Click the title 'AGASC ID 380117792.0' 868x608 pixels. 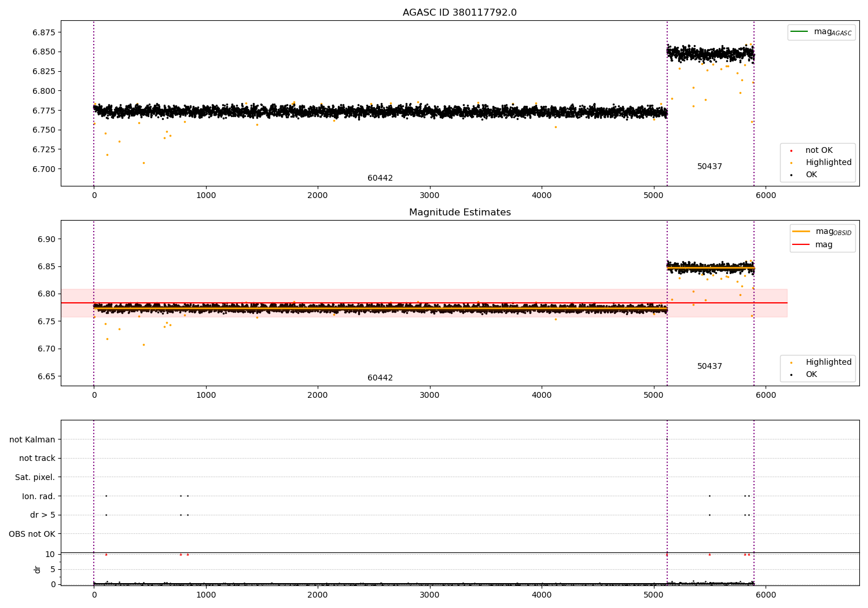tap(459, 13)
